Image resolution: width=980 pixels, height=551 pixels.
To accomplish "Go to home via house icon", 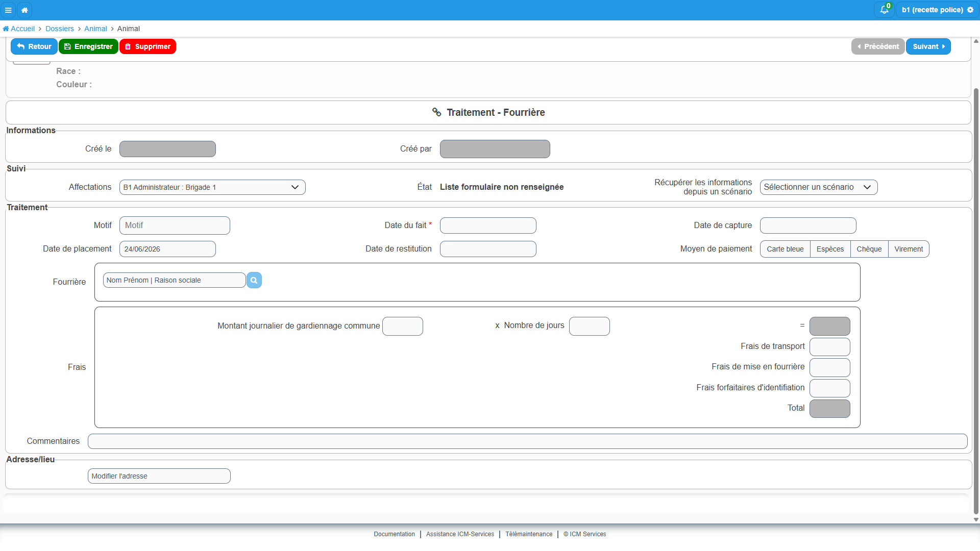I will tap(24, 10).
